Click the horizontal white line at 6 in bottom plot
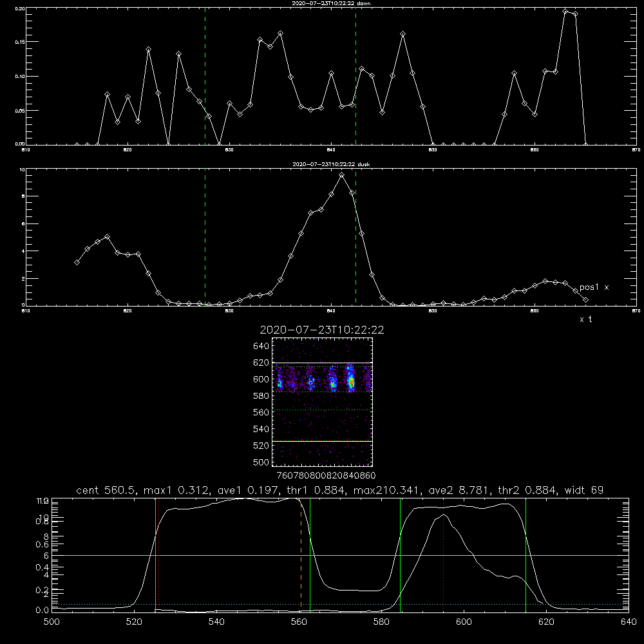This screenshot has width=644, height=644. [340, 555]
